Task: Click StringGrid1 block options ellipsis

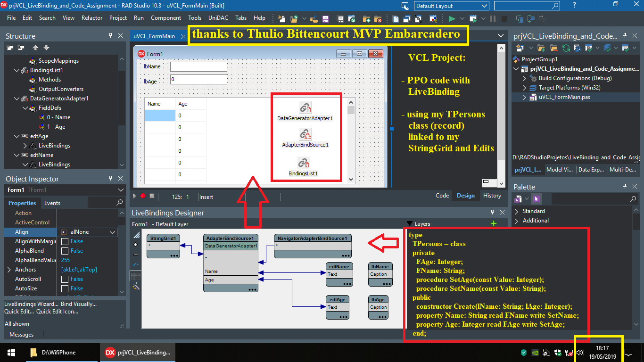Action: pyautogui.click(x=174, y=255)
